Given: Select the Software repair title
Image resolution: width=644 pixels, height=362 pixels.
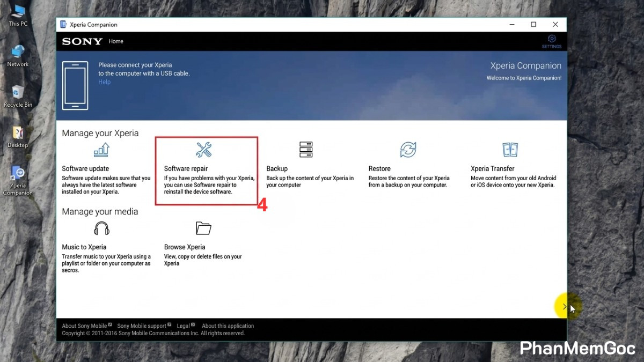Looking at the screenshot, I should click(x=186, y=168).
